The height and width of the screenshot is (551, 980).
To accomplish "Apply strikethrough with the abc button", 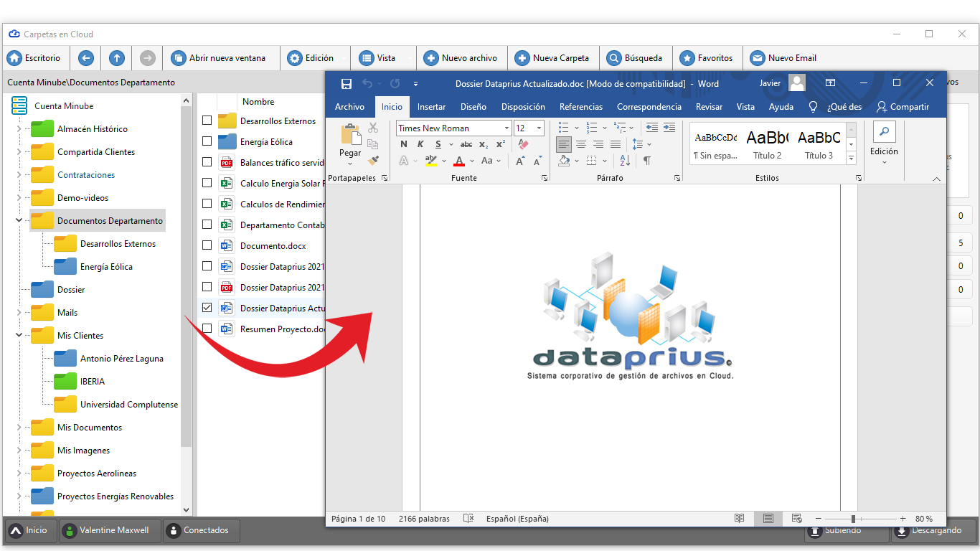I will pos(466,144).
